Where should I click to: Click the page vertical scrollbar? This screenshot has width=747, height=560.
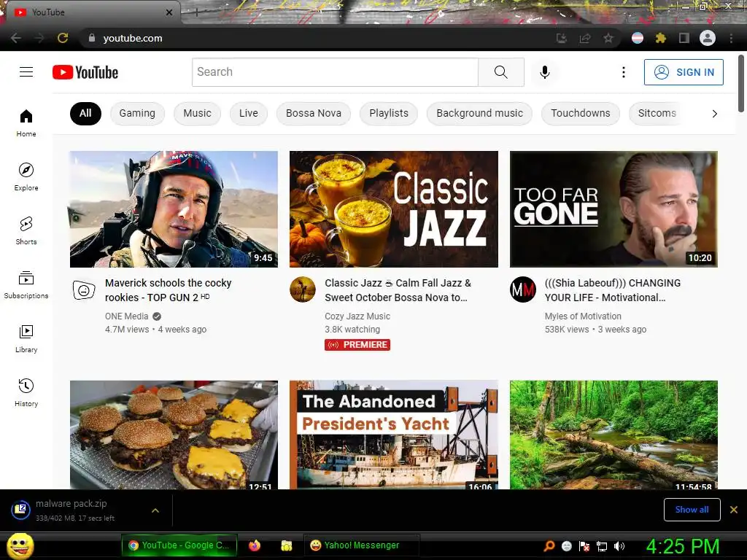pos(741,83)
